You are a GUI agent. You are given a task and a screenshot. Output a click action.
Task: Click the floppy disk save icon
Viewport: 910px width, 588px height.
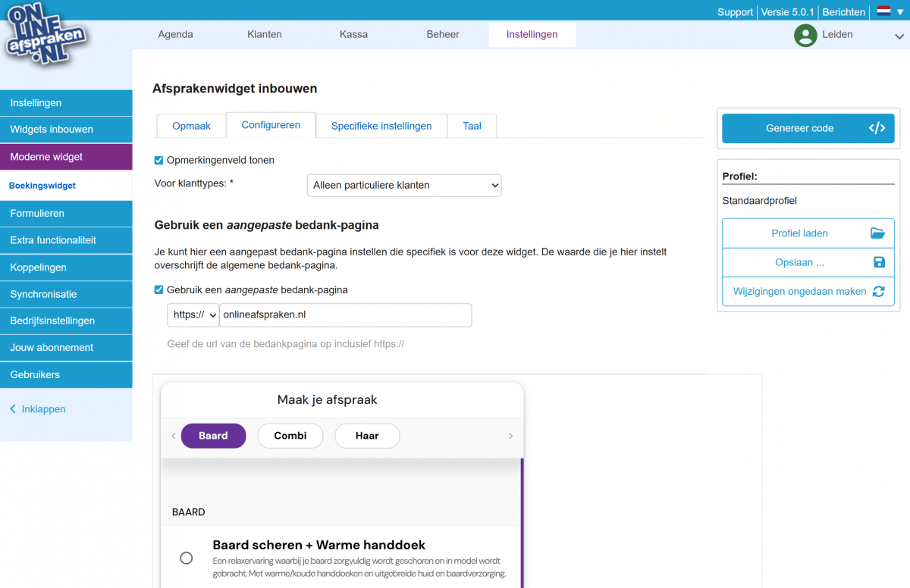879,262
